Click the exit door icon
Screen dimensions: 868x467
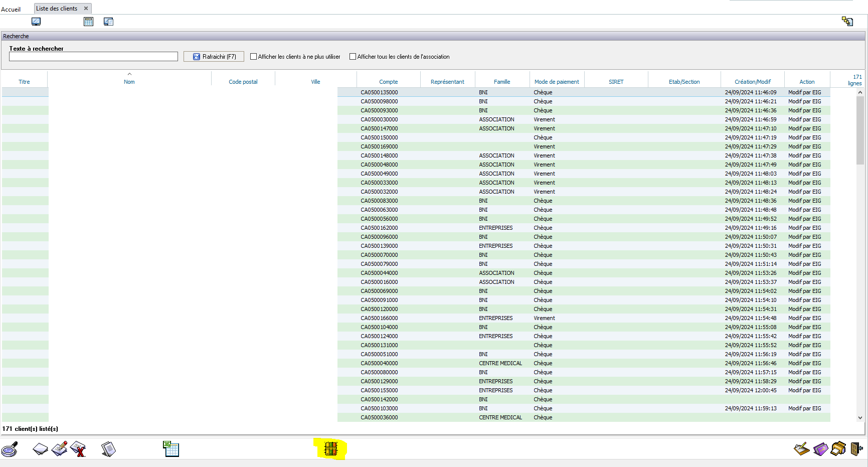(x=856, y=448)
